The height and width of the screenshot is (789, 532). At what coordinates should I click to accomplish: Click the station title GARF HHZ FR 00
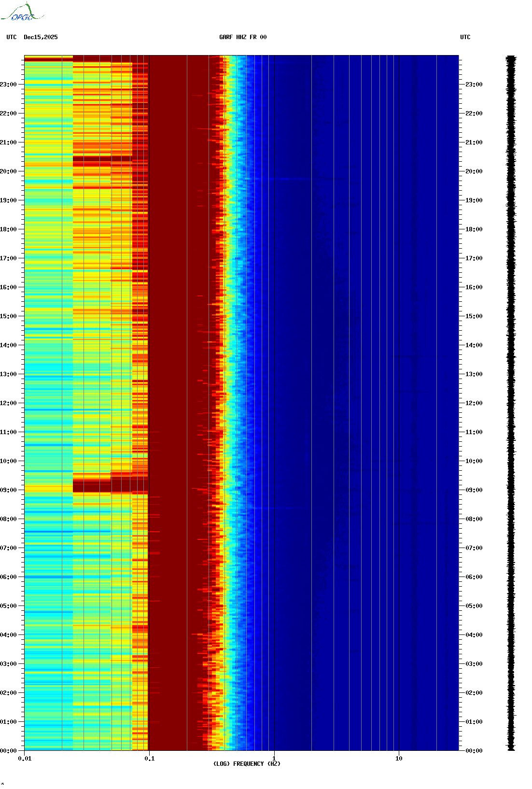pyautogui.click(x=243, y=37)
